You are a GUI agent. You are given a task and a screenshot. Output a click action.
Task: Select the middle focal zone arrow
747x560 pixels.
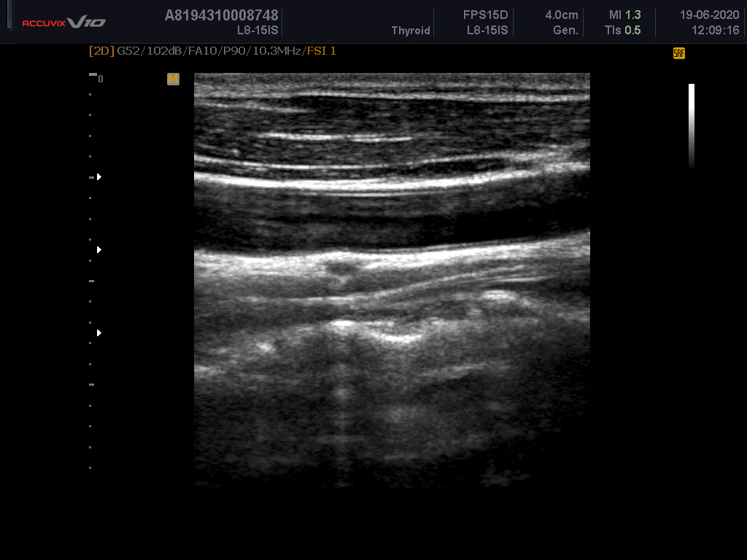pos(98,249)
